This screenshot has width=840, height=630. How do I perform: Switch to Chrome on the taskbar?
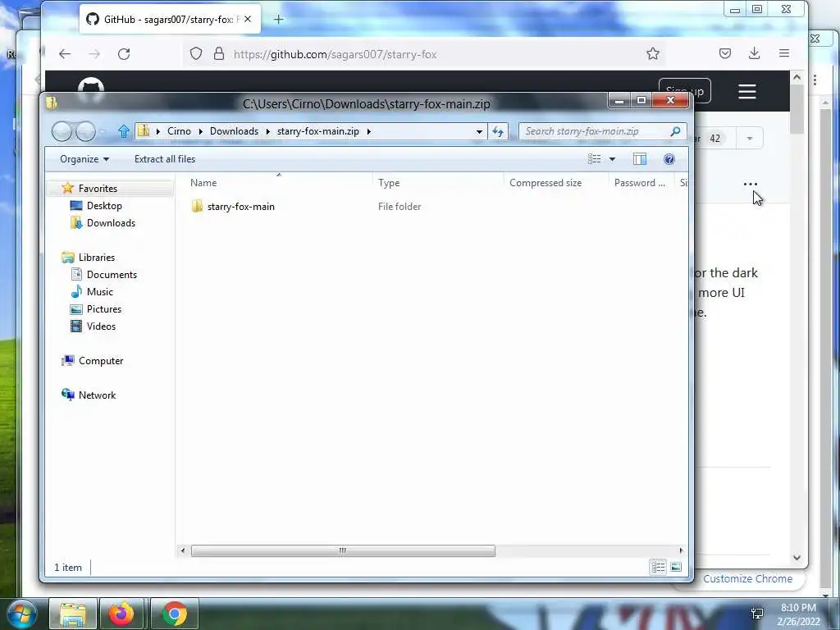(x=174, y=614)
